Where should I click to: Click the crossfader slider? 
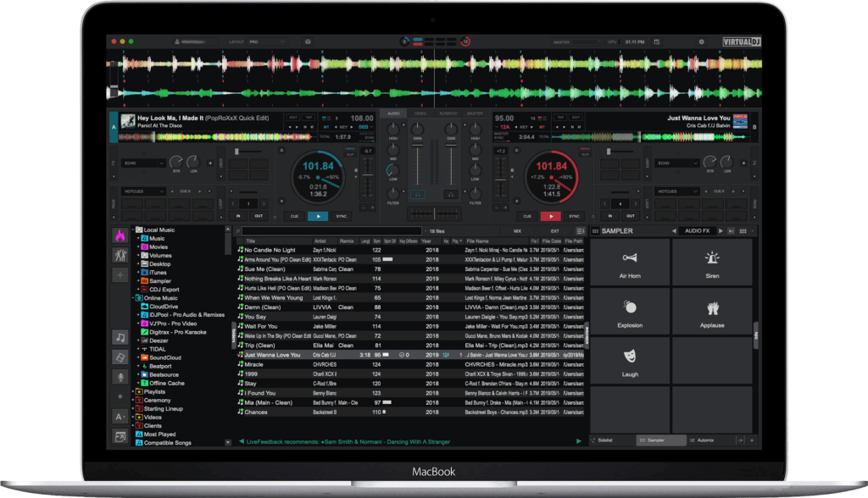(434, 213)
